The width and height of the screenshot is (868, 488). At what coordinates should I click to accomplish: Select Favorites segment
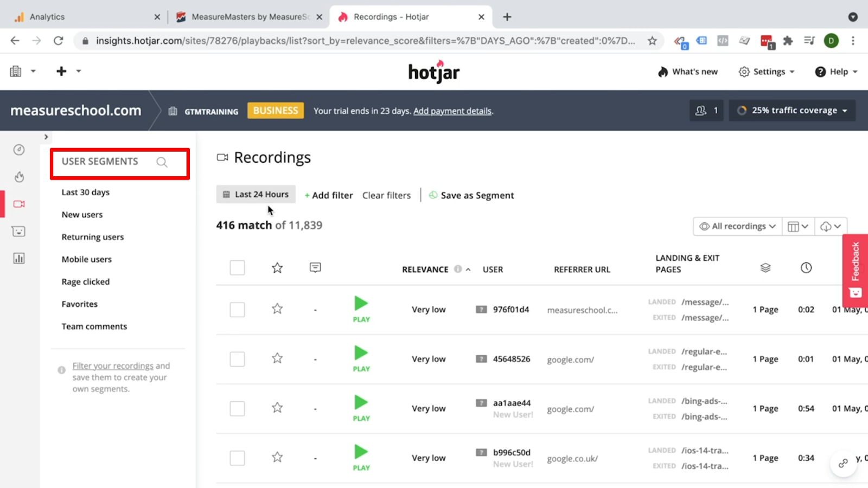coord(80,304)
